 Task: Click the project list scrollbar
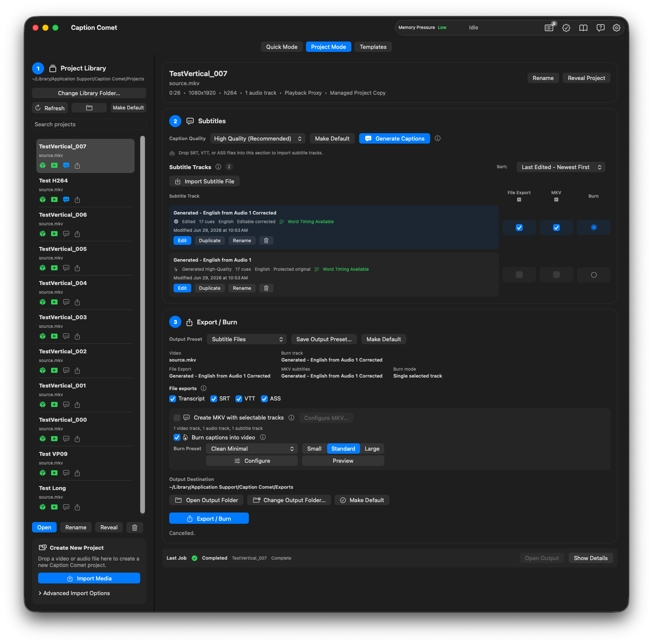click(142, 324)
